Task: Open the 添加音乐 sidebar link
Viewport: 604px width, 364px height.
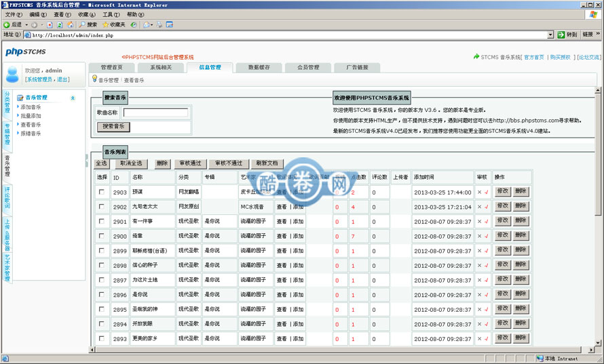Action: 31,107
